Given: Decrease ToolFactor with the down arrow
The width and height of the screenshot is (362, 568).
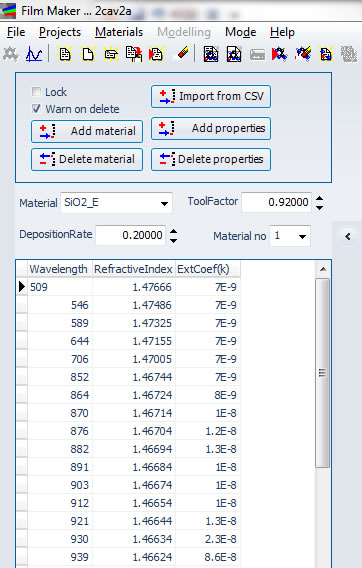Looking at the screenshot, I should pos(319,208).
